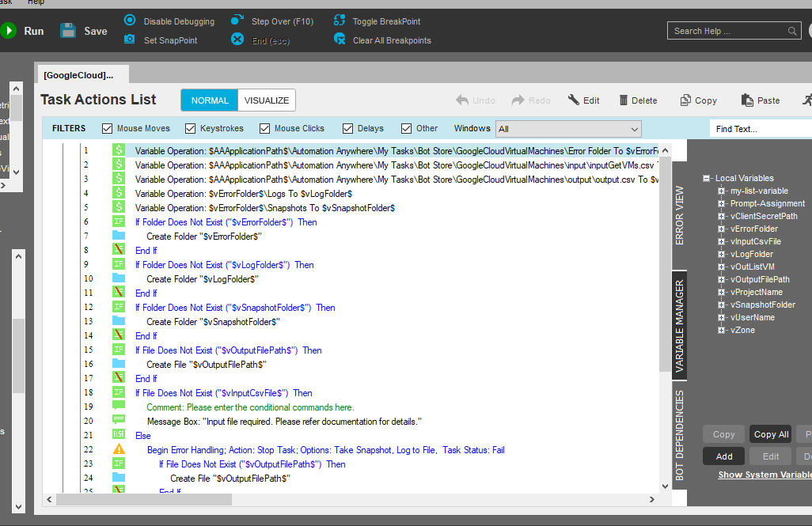
Task: Click the green Run play icon
Action: (9, 31)
